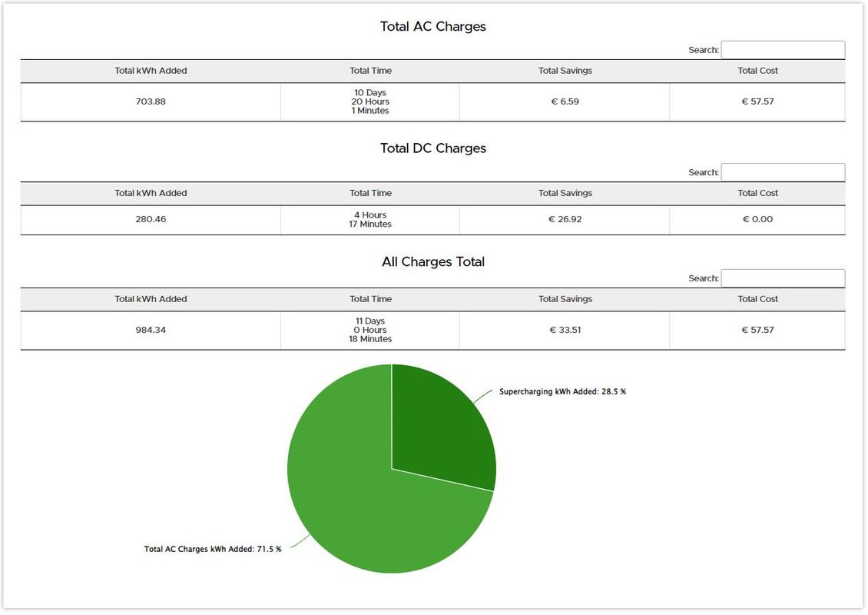Click the Total DC Charges heading
The width and height of the screenshot is (868, 615).
(x=433, y=148)
